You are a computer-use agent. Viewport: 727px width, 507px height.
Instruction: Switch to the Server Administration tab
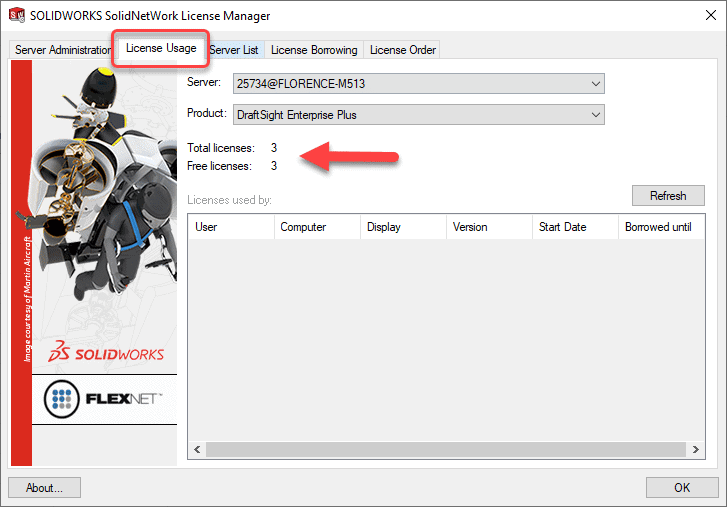(x=62, y=50)
